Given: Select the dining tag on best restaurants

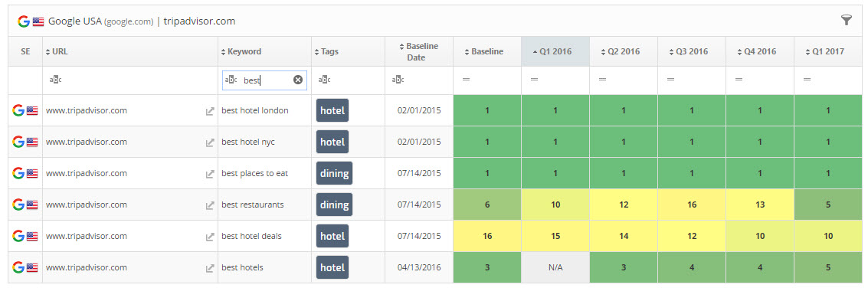Looking at the screenshot, I should [334, 205].
